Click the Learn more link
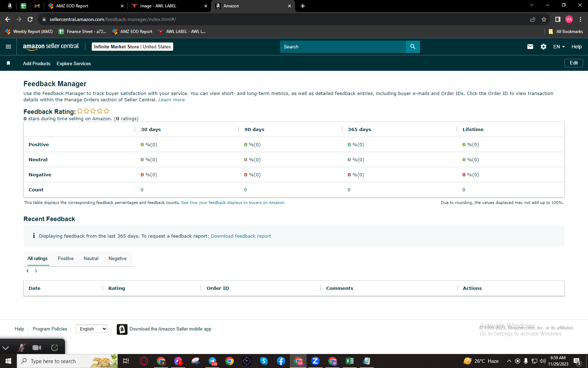Screen dimensions: 588x368 171,100
